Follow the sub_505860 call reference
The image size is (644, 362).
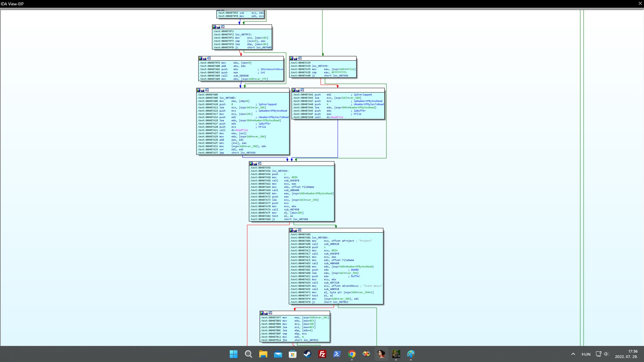tap(241, 76)
